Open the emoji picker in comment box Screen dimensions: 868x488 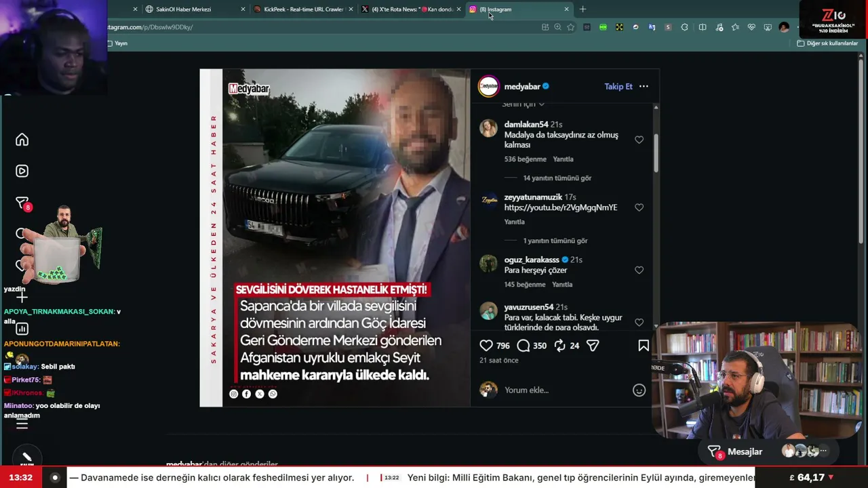639,390
